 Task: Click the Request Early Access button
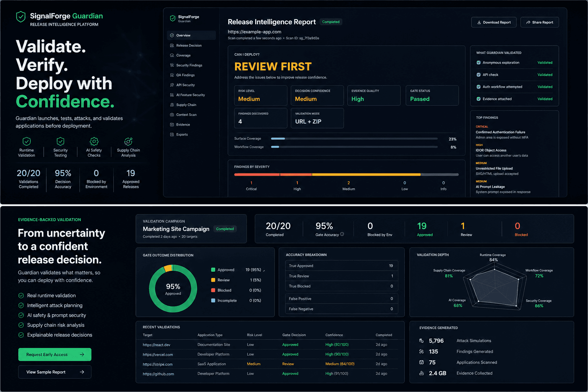point(55,354)
